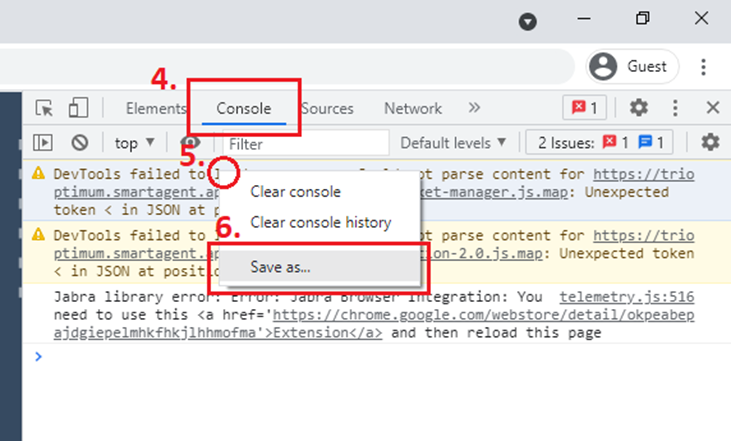The height and width of the screenshot is (441, 731).
Task: Click the telemetry.js:516 source link
Action: (627, 298)
